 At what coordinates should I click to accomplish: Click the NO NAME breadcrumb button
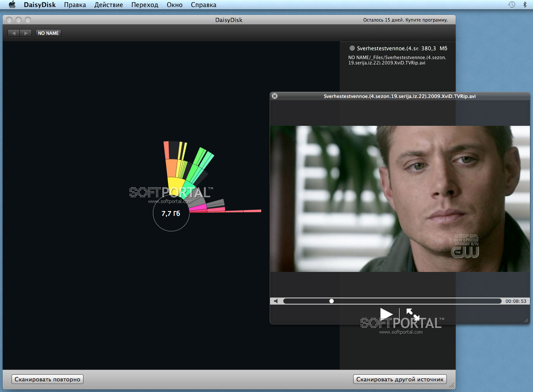[x=48, y=33]
